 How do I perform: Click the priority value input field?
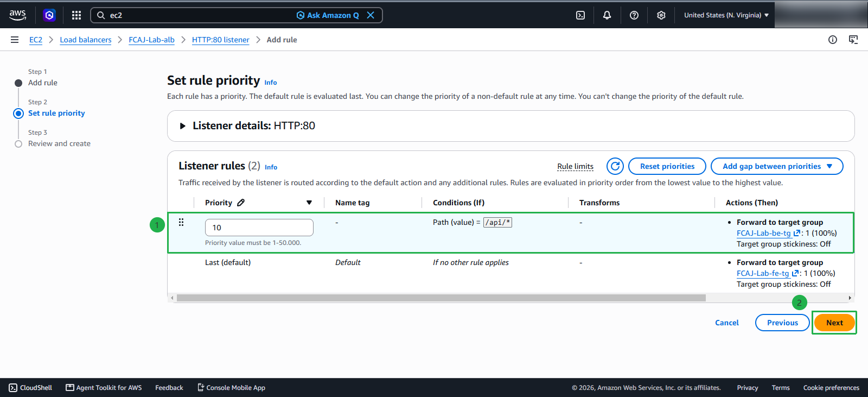click(259, 228)
